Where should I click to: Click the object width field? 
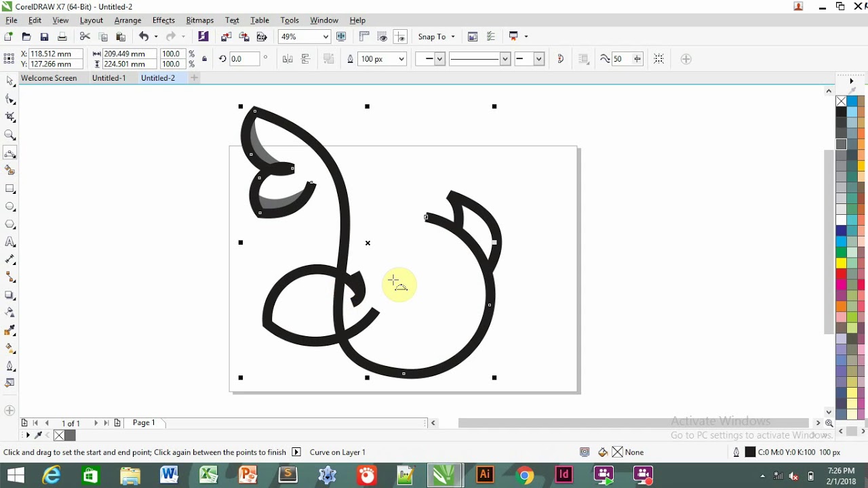130,54
